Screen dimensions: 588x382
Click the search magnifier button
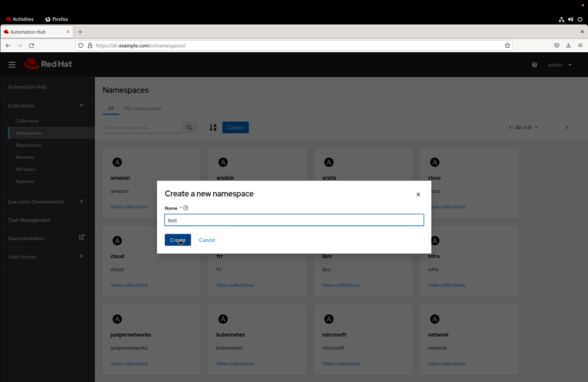coord(190,127)
